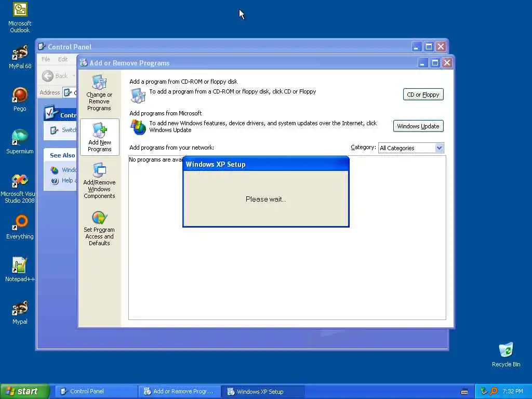Switch to Windows XP Setup taskbar button
This screenshot has height=399, width=532.
pyautogui.click(x=263, y=392)
